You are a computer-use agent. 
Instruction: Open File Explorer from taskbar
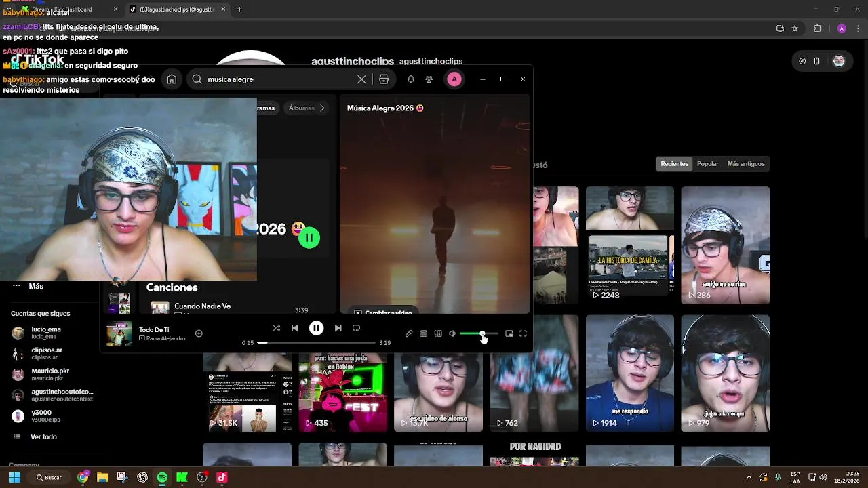102,477
